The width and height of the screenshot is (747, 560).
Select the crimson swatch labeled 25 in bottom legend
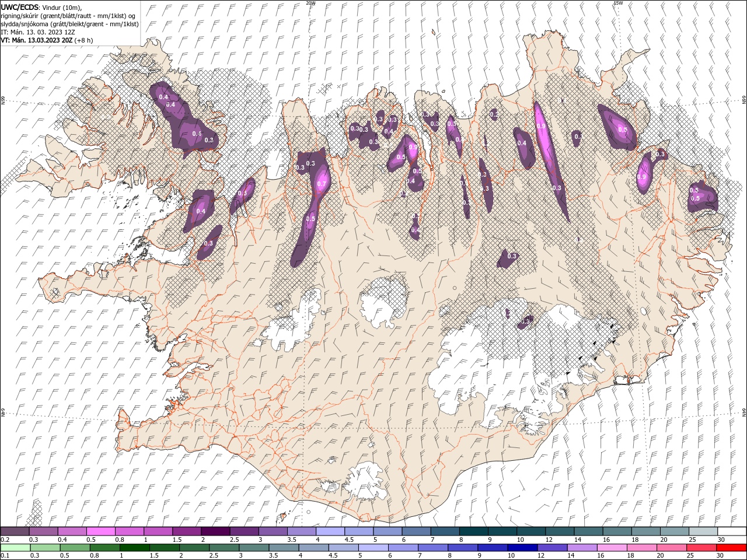coord(701,548)
